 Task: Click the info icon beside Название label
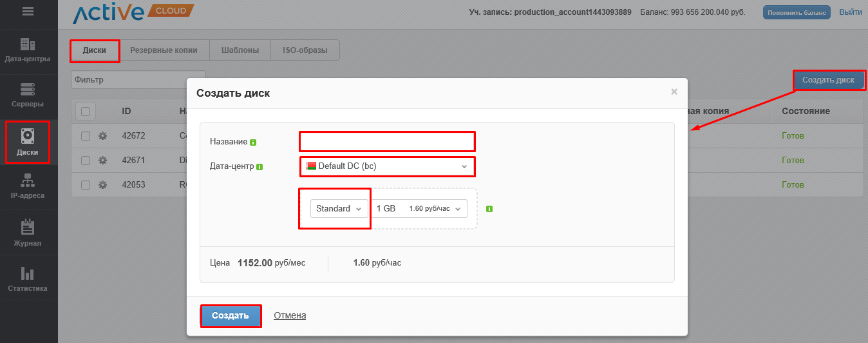tap(253, 142)
